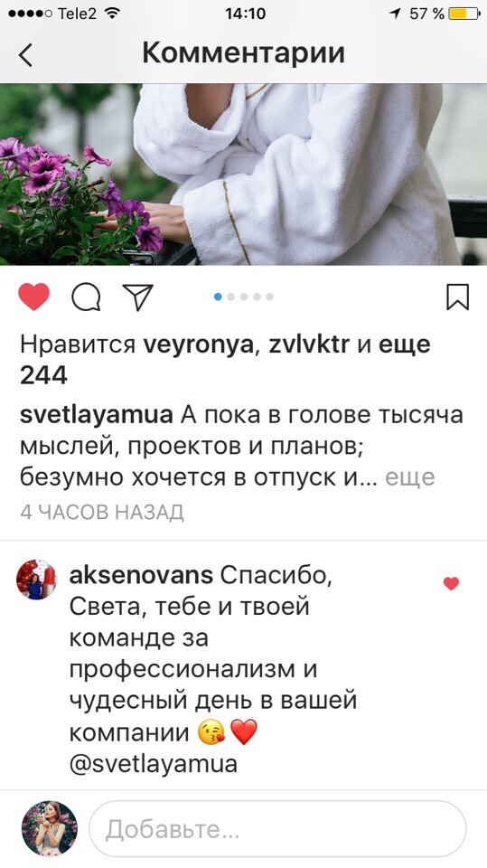487x868 pixels.
Task: Toggle the small heart on aksenovans' comment
Action: coord(452,583)
